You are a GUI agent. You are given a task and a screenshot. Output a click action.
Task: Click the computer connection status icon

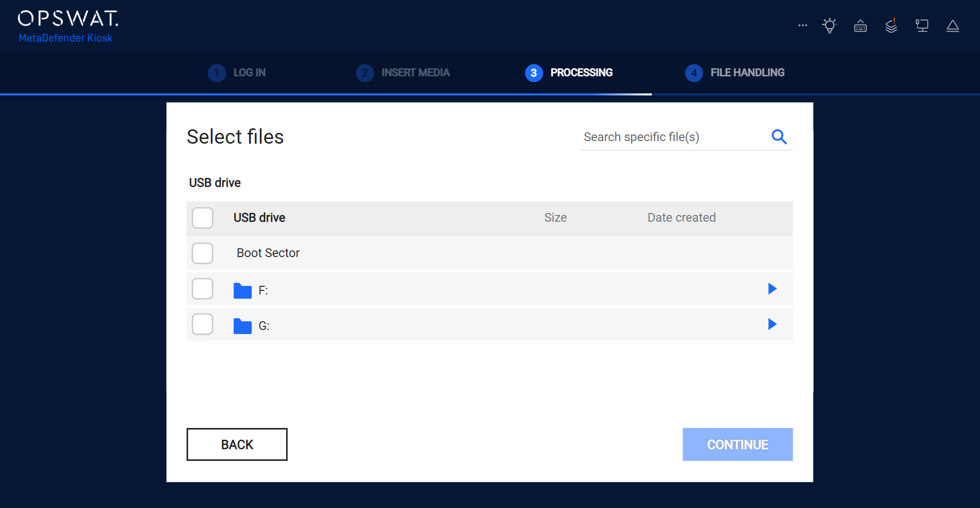922,26
